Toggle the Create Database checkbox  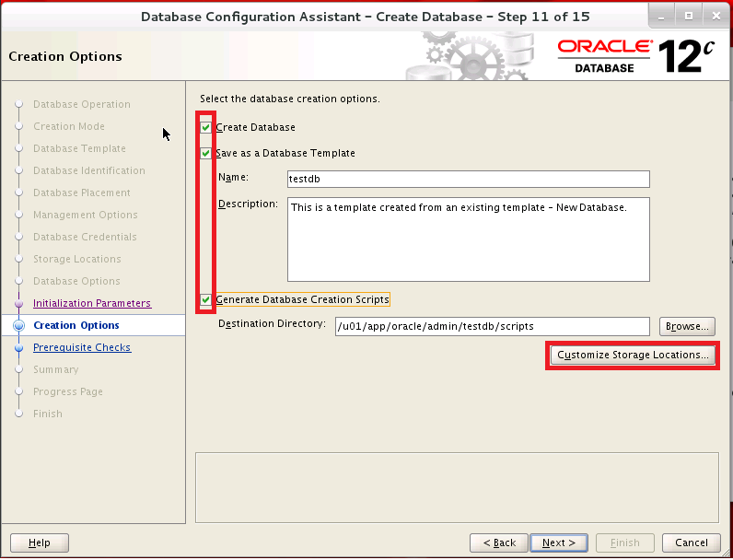tap(206, 127)
